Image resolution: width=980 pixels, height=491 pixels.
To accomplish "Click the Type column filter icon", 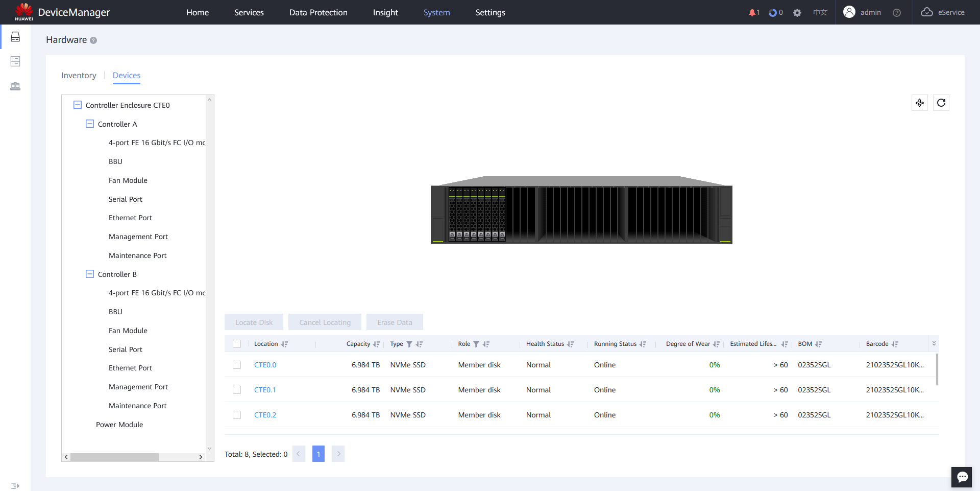I will pos(409,344).
